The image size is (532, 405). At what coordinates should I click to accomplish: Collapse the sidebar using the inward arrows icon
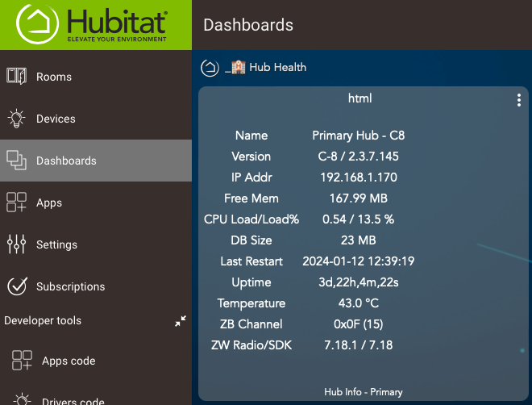click(181, 321)
